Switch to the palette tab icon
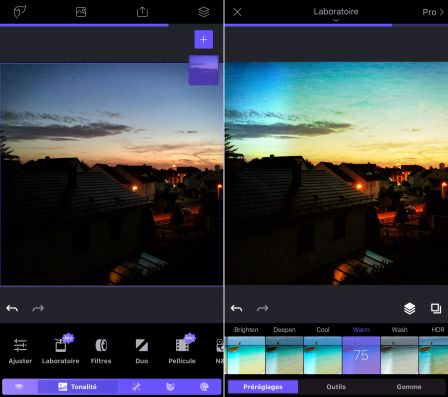 pyautogui.click(x=204, y=387)
